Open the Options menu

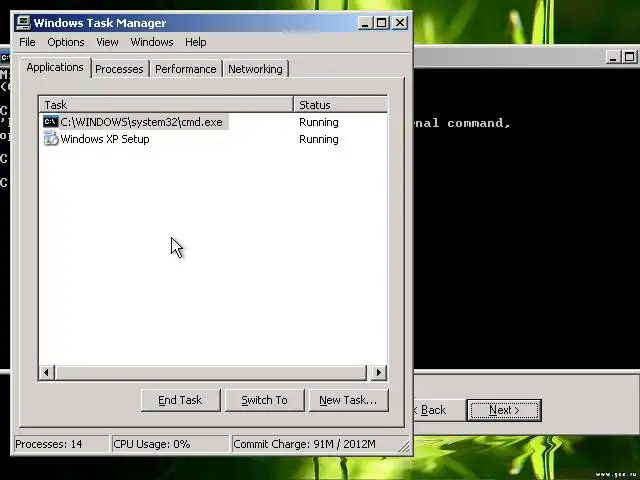(x=66, y=42)
